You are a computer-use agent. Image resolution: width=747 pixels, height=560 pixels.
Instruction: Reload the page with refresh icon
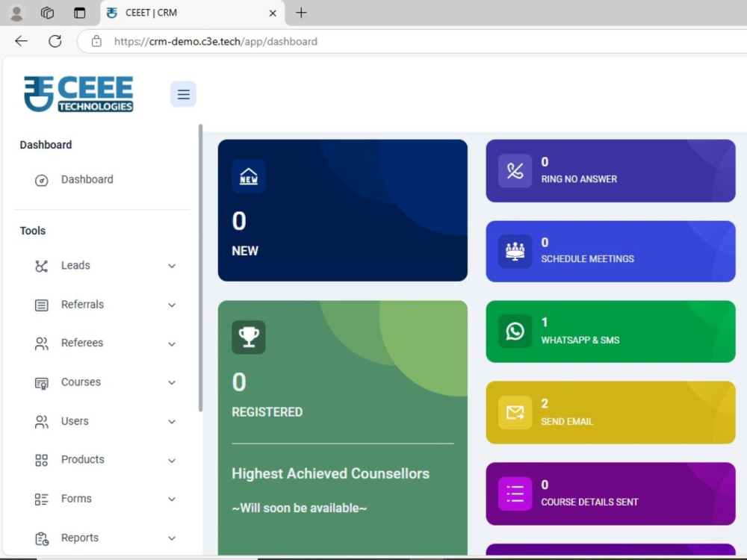coord(55,41)
